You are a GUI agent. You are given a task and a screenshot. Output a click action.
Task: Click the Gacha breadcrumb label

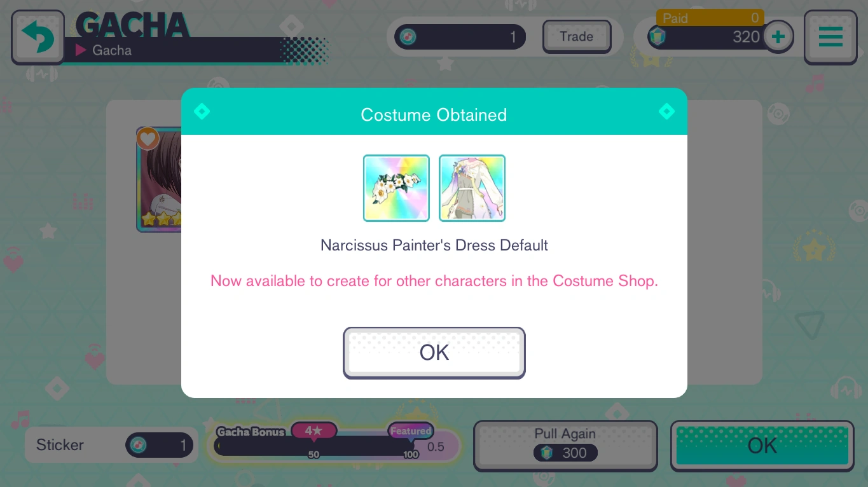[x=112, y=50]
